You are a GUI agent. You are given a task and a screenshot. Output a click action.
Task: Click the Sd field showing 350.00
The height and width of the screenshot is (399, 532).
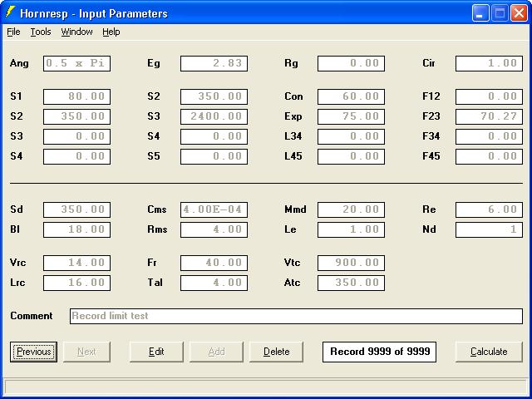[76, 209]
